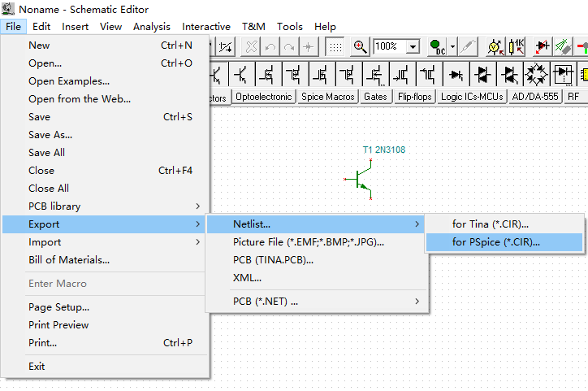Expand the PCB library submenu
Screen dimensions: 588x391
click(105, 206)
